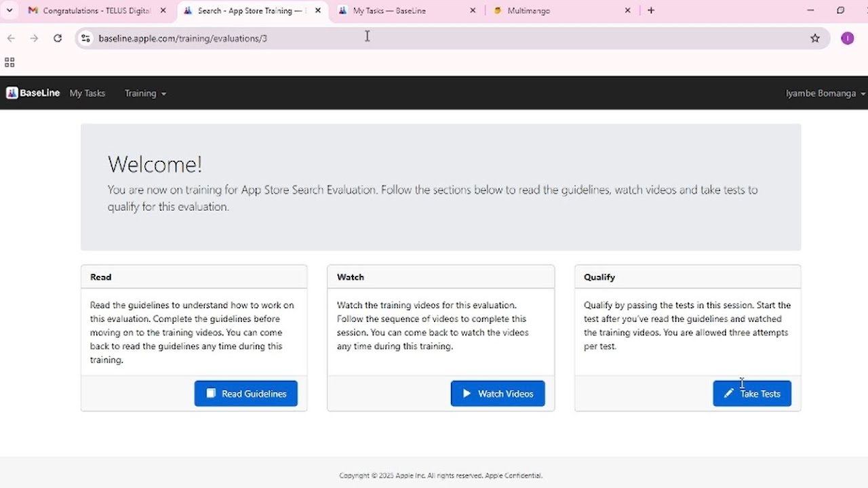This screenshot has width=868, height=488.
Task: View site information icon in address bar
Action: pyautogui.click(x=85, y=39)
